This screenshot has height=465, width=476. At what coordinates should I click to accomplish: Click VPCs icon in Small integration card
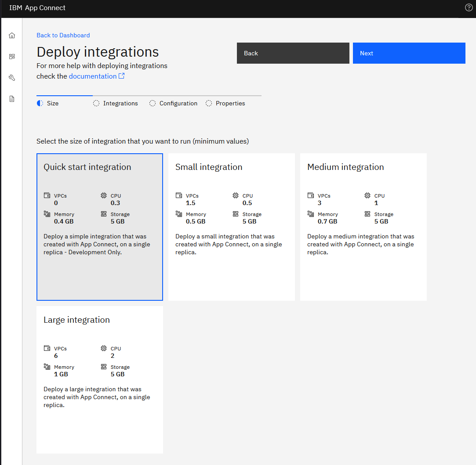[179, 195]
